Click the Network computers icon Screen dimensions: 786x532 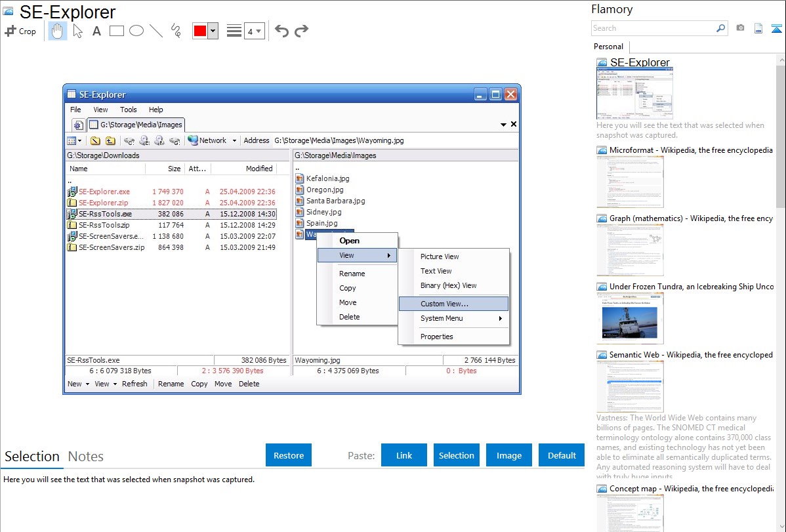click(x=192, y=140)
